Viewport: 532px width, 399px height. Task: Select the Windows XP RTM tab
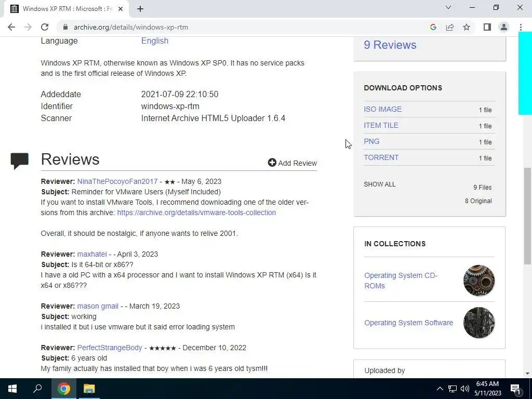66,9
